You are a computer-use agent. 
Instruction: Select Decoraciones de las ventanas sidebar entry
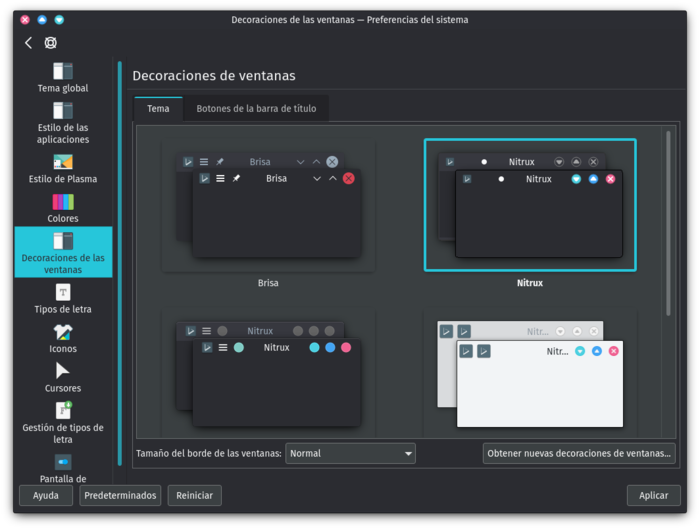[x=63, y=251]
